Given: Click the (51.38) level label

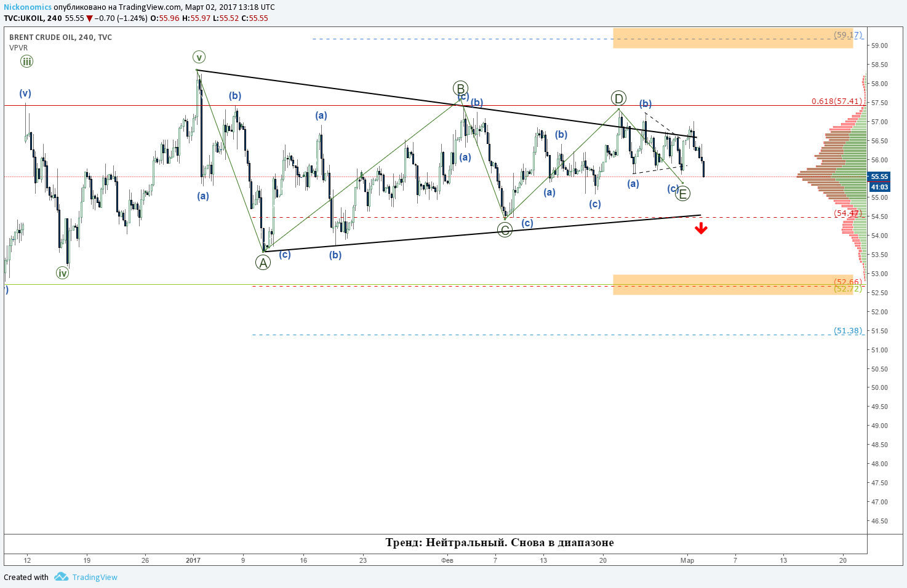Looking at the screenshot, I should pyautogui.click(x=848, y=331).
